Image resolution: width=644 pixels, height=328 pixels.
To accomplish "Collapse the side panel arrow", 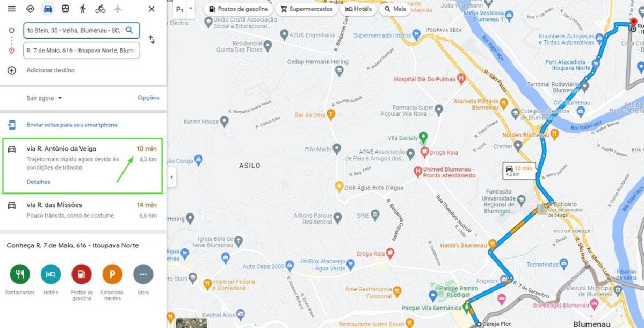I will click(x=171, y=177).
